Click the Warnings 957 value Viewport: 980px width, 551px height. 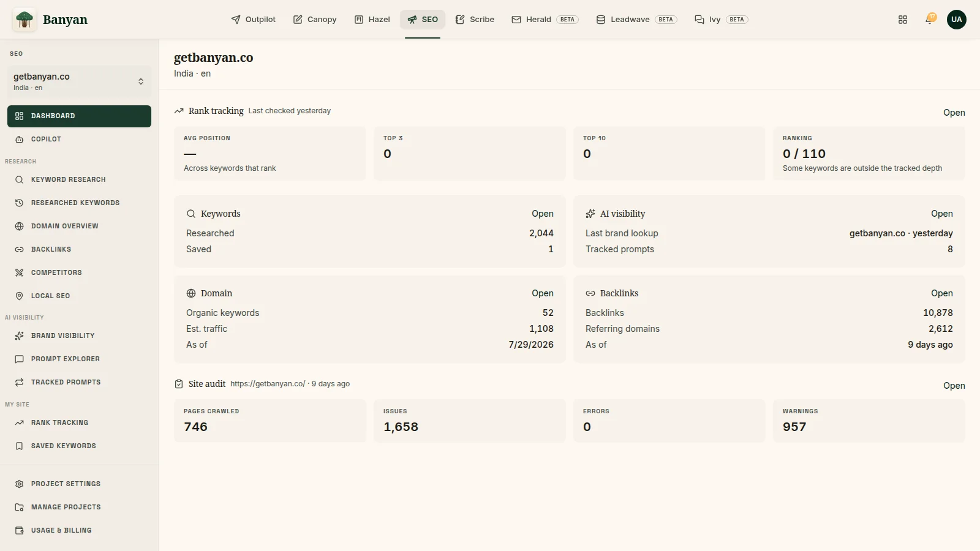tap(794, 427)
